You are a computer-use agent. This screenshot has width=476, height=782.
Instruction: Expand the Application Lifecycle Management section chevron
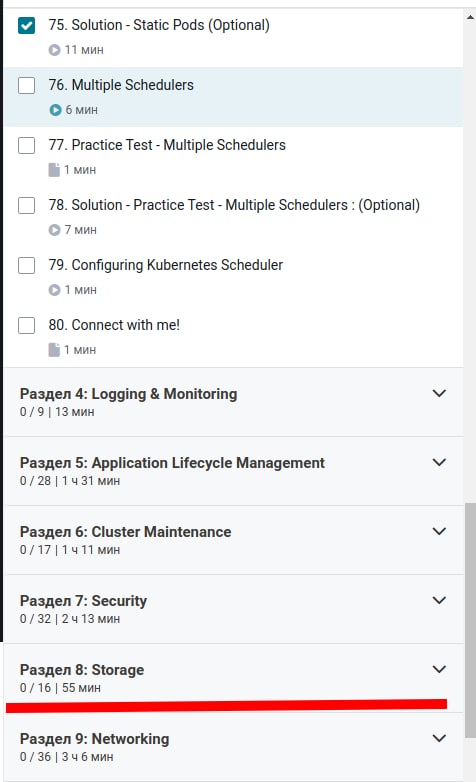pyautogui.click(x=439, y=462)
